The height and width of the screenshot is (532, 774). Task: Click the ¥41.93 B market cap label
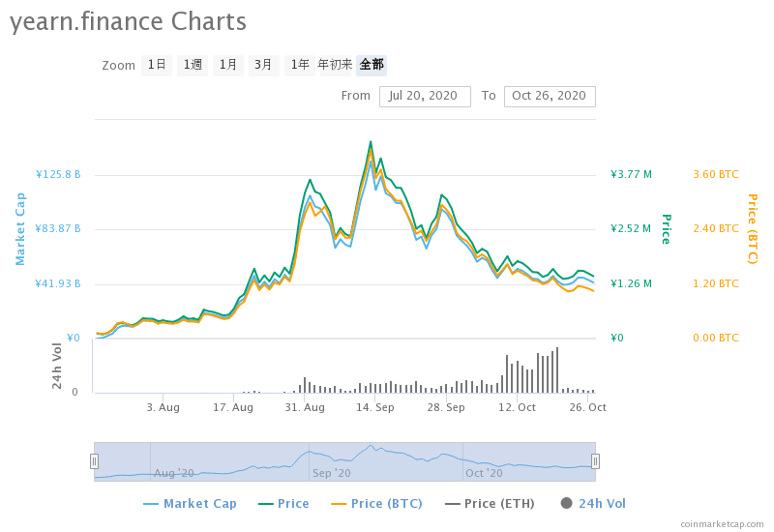tap(58, 283)
